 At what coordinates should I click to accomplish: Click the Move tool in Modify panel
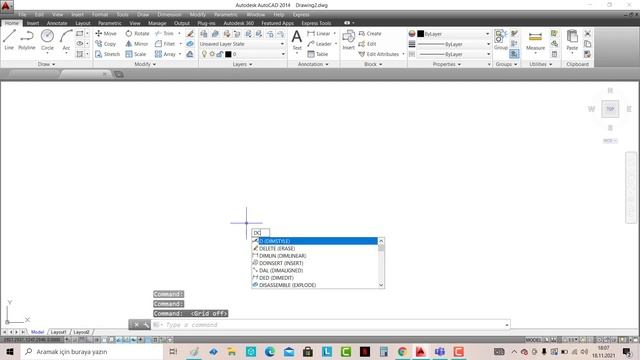[106, 33]
